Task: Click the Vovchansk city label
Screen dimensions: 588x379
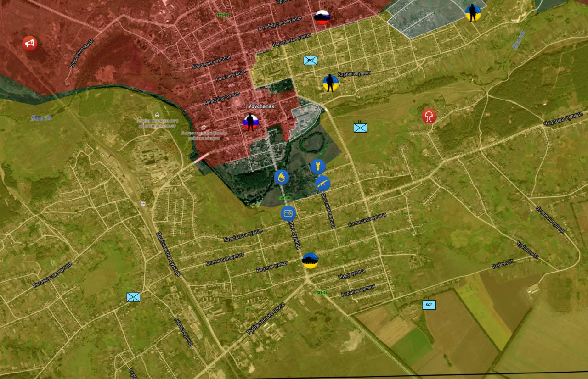Action: (x=261, y=106)
